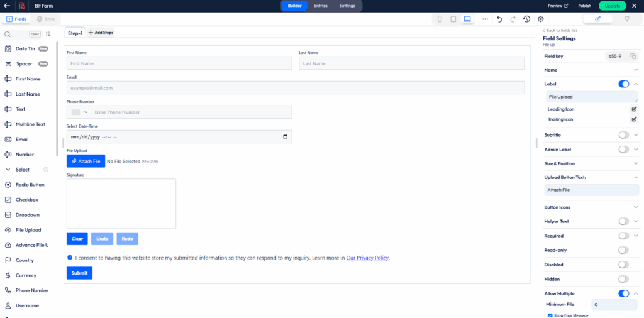Switch to the style brush tab in right panel
644x318 pixels.
point(627,19)
